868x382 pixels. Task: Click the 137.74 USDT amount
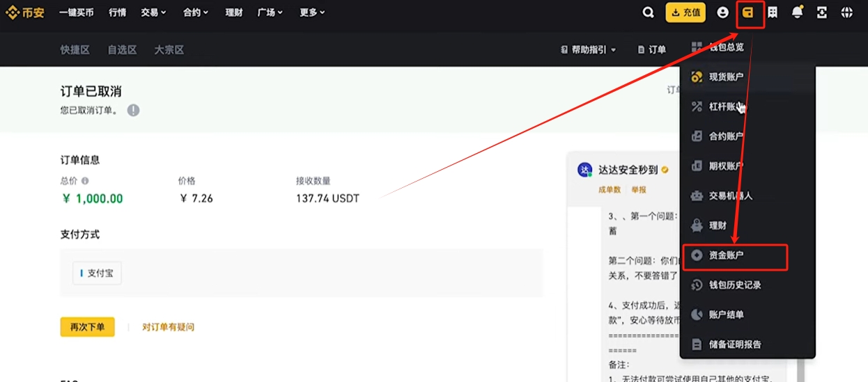(x=327, y=198)
